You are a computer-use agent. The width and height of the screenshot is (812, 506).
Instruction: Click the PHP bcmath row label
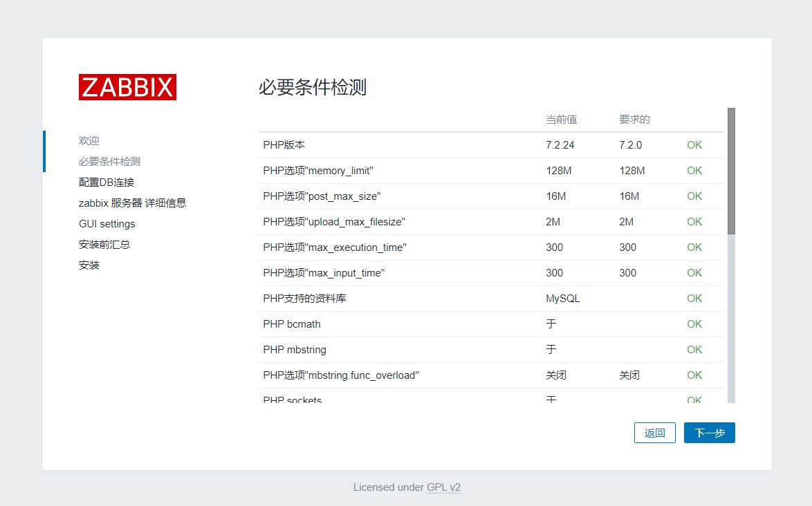(x=292, y=324)
